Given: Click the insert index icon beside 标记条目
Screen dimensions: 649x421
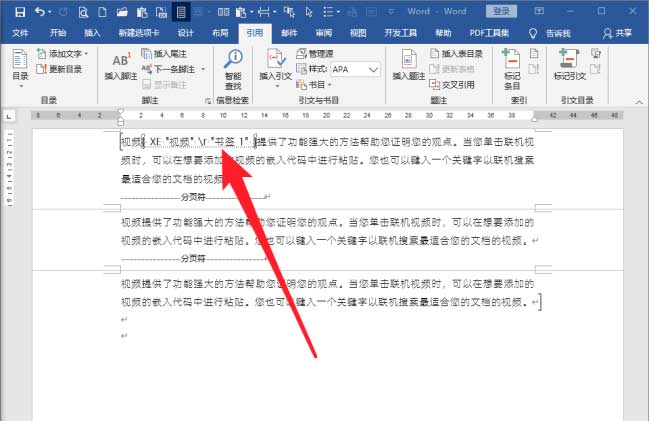Looking at the screenshot, I should (534, 54).
